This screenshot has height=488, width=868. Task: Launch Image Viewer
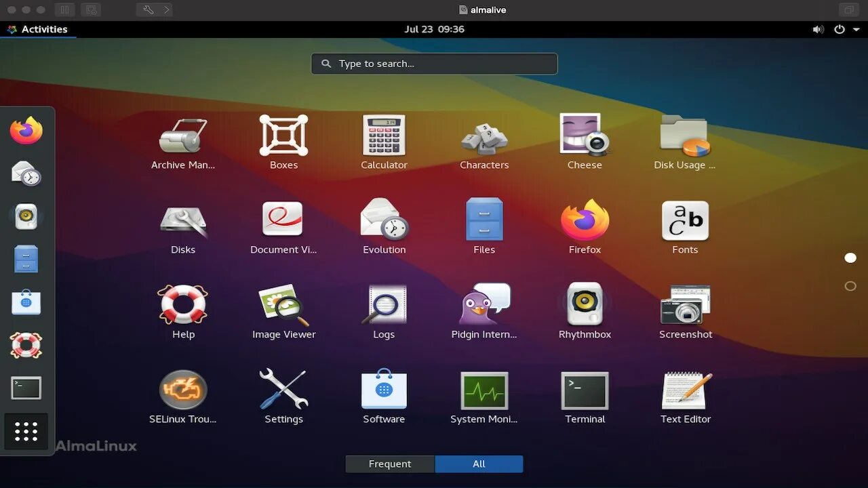point(283,312)
